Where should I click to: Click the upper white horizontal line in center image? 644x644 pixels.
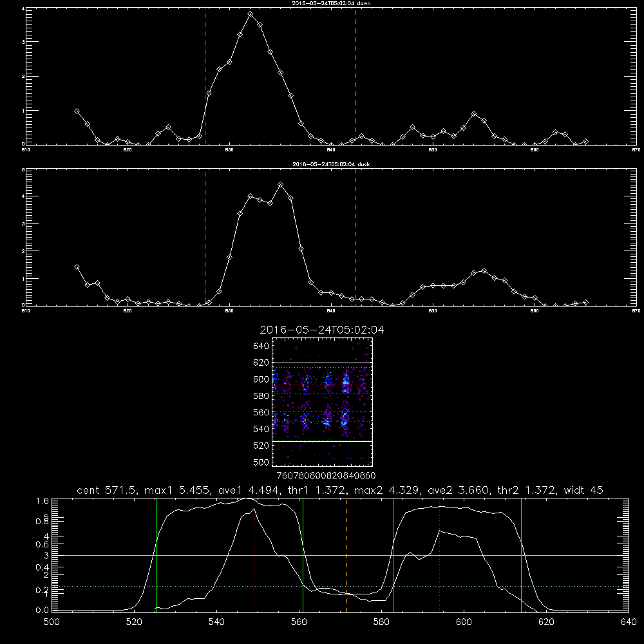[323, 363]
